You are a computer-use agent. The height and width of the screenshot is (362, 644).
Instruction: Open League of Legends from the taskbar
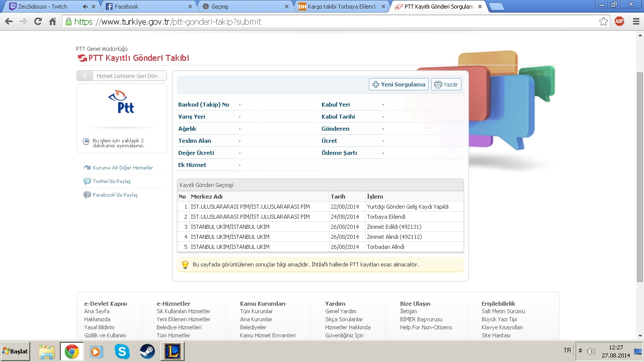pos(172,351)
